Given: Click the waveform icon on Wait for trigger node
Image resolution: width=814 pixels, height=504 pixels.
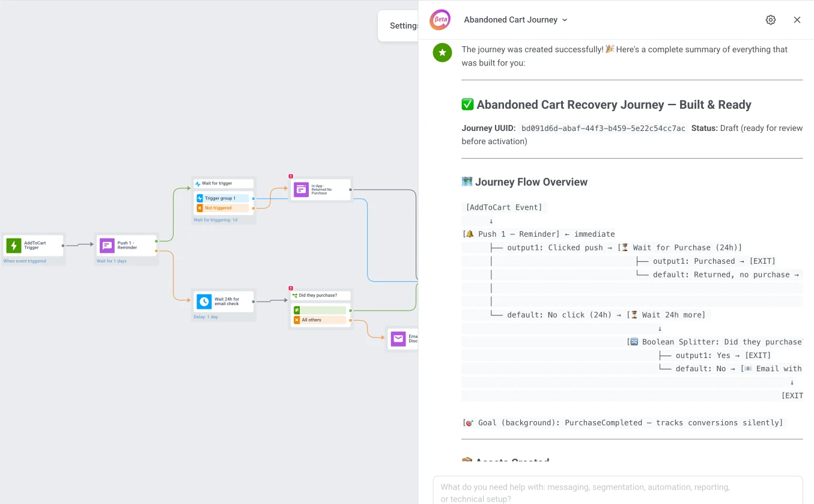Looking at the screenshot, I should pyautogui.click(x=199, y=183).
